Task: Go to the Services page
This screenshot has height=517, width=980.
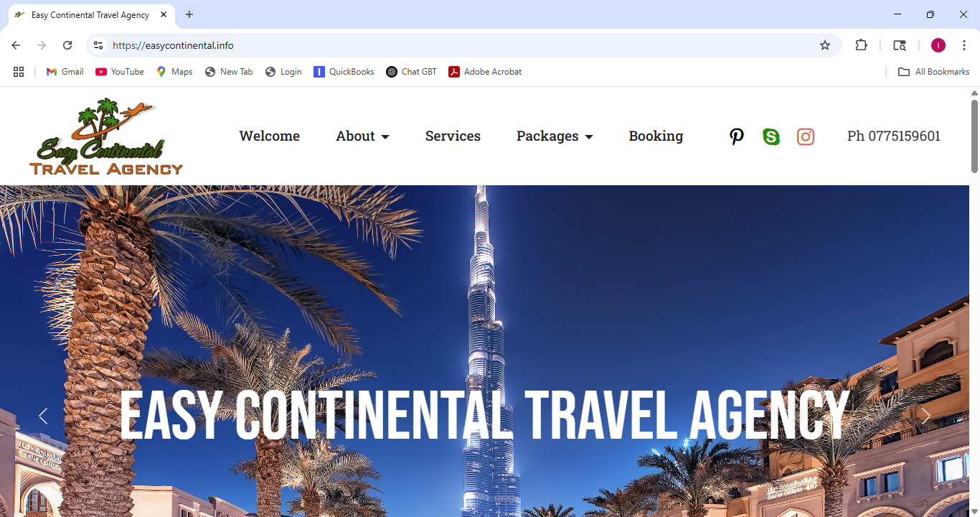Action: point(453,136)
